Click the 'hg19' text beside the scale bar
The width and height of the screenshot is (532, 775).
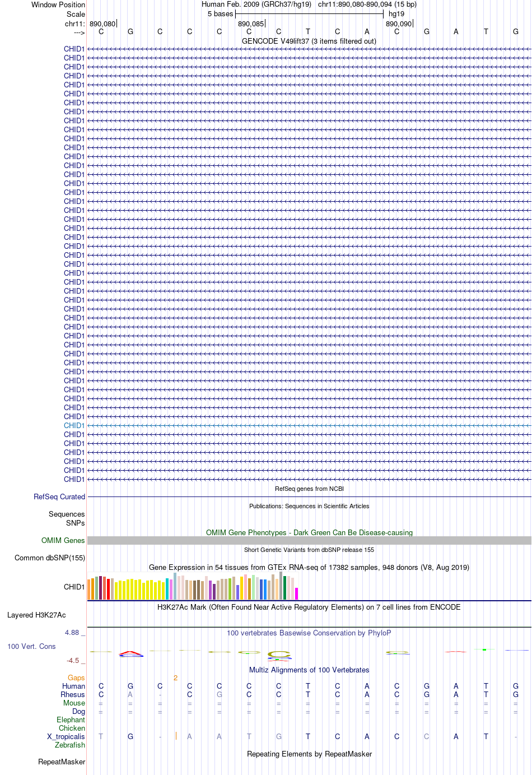tap(396, 13)
